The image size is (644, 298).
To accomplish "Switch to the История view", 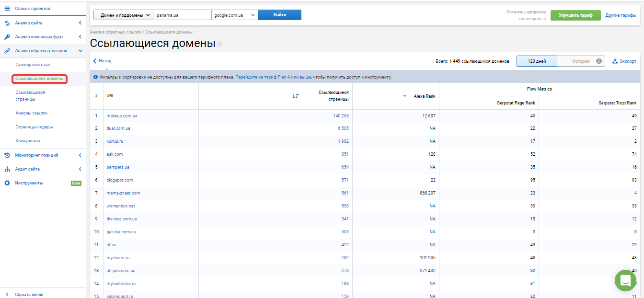I will pos(581,61).
